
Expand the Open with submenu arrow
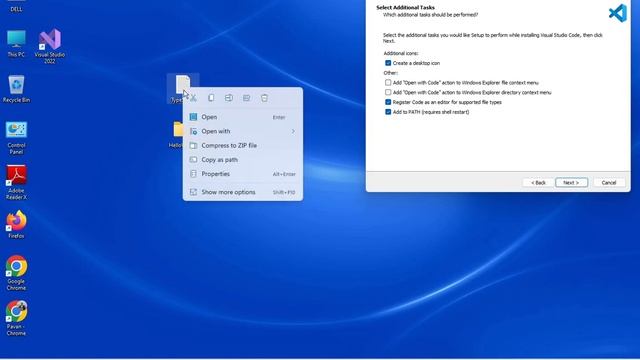293,131
